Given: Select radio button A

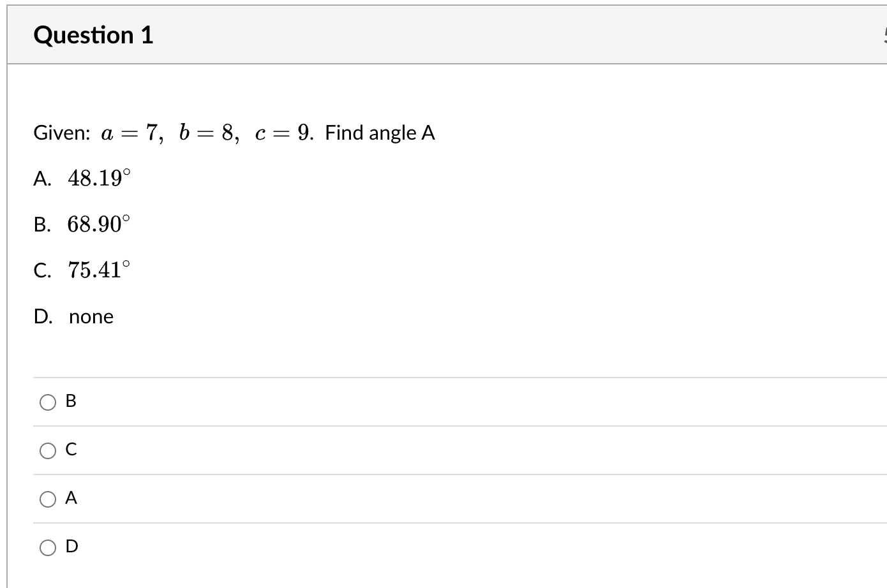Looking at the screenshot, I should click(47, 498).
